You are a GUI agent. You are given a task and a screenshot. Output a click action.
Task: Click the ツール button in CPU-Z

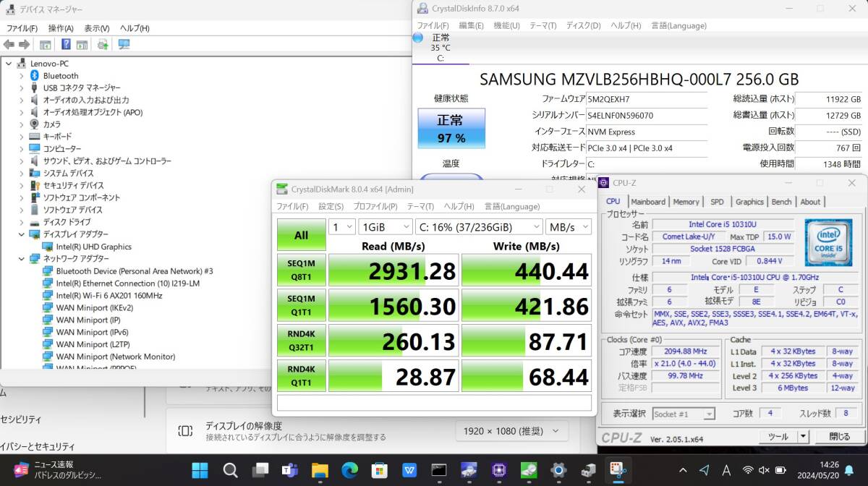778,437
